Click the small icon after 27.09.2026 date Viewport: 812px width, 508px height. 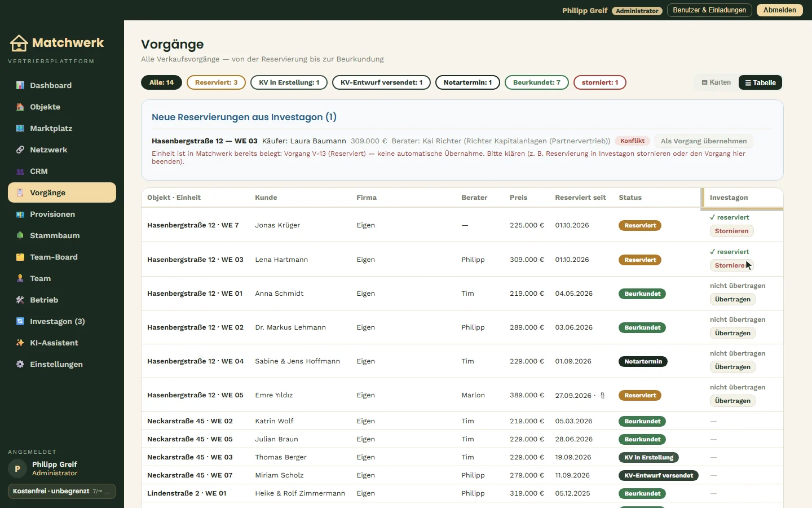click(602, 396)
